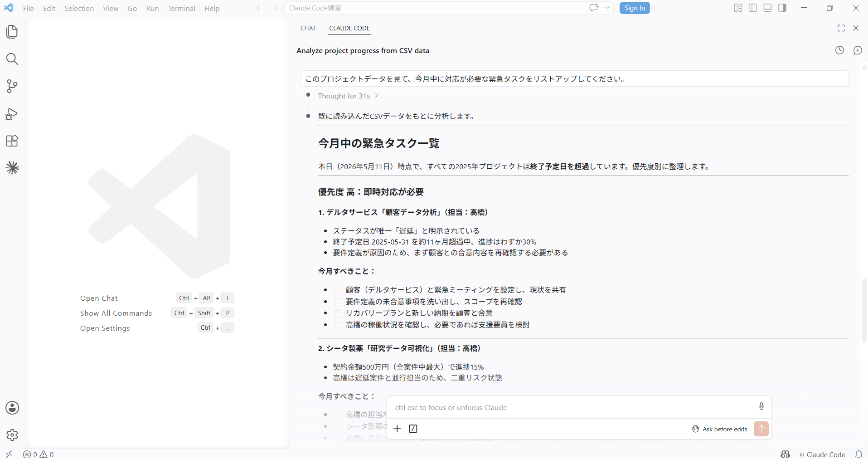The width and height of the screenshot is (868, 459).
Task: Check the box for 要件定義の未合意事項を洗い出し
Action: coord(338,302)
